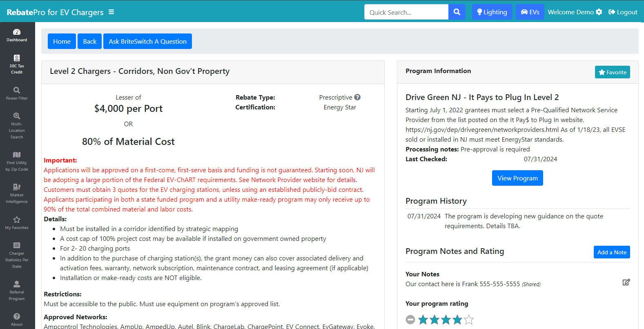Rate program three stars

[446, 320]
